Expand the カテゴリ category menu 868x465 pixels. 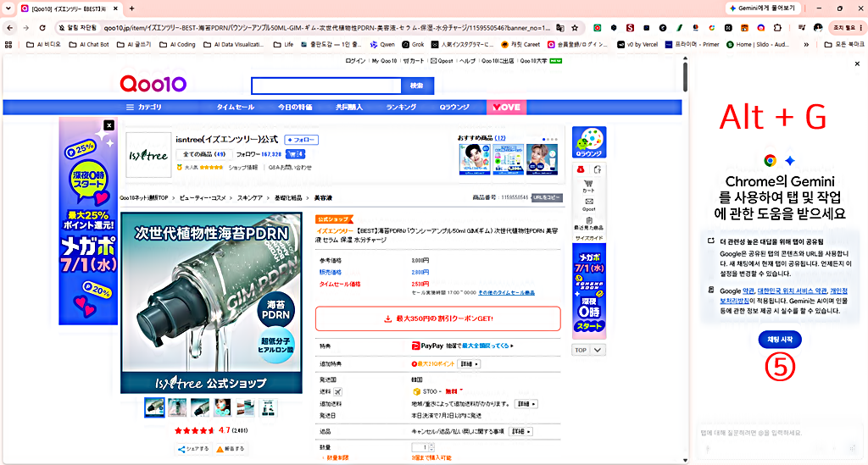click(x=144, y=108)
